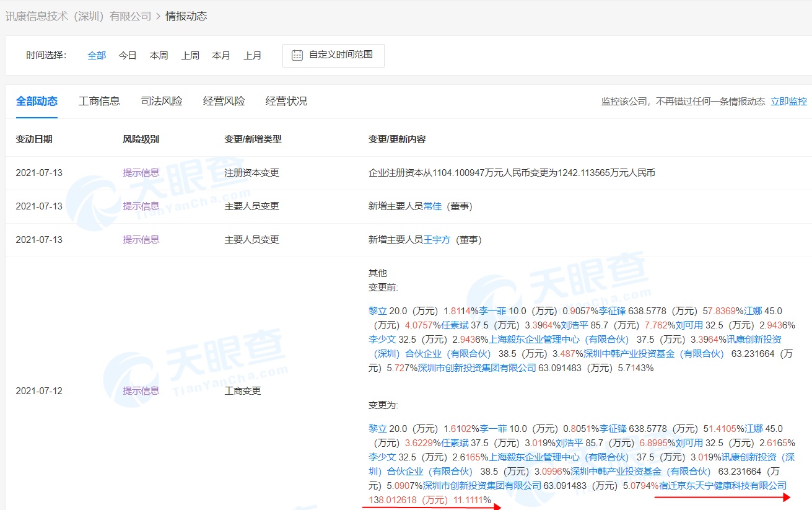Open 深圳市创新投资集团有限公司 link in 变更前 section
Image resolution: width=812 pixels, height=510 pixels.
[x=477, y=368]
